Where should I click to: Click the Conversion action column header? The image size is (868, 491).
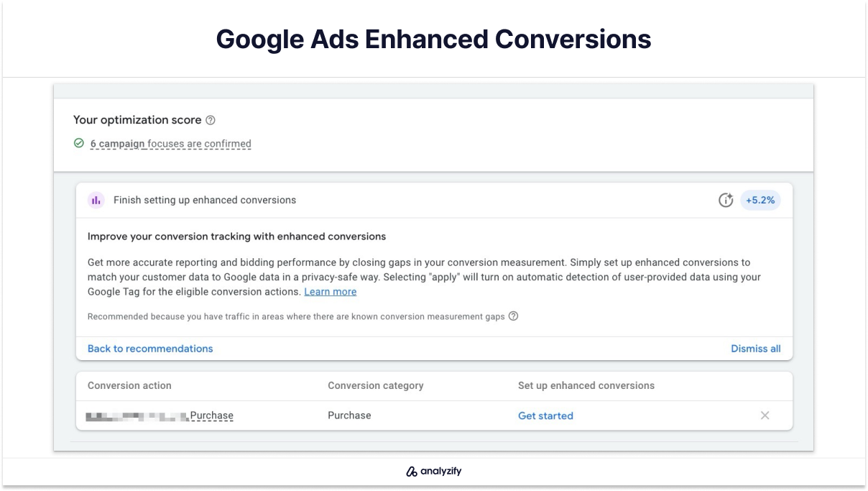[129, 386]
